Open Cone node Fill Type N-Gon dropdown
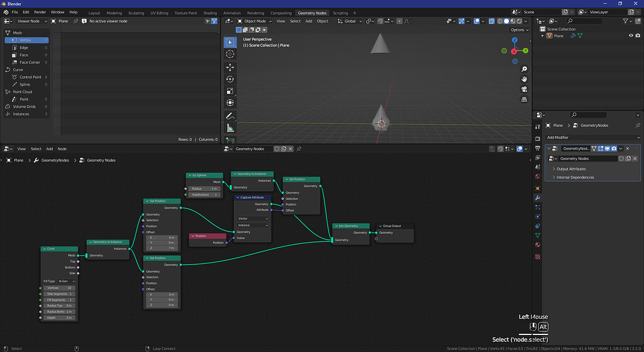 [66, 282]
